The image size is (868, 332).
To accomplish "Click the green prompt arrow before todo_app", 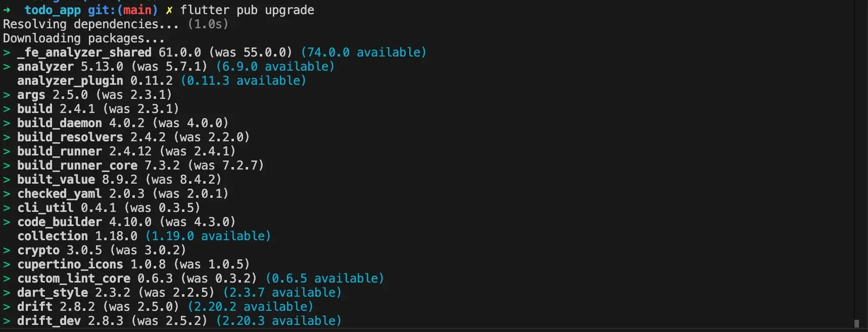I will pyautogui.click(x=7, y=10).
